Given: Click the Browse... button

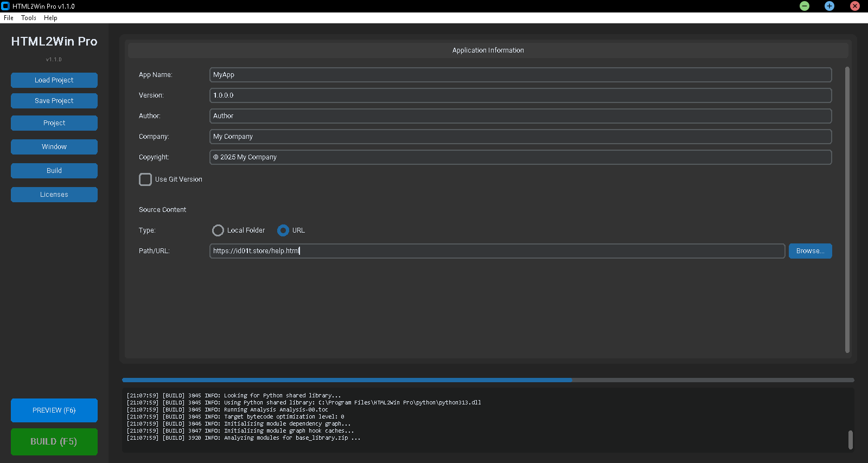Looking at the screenshot, I should (x=810, y=251).
